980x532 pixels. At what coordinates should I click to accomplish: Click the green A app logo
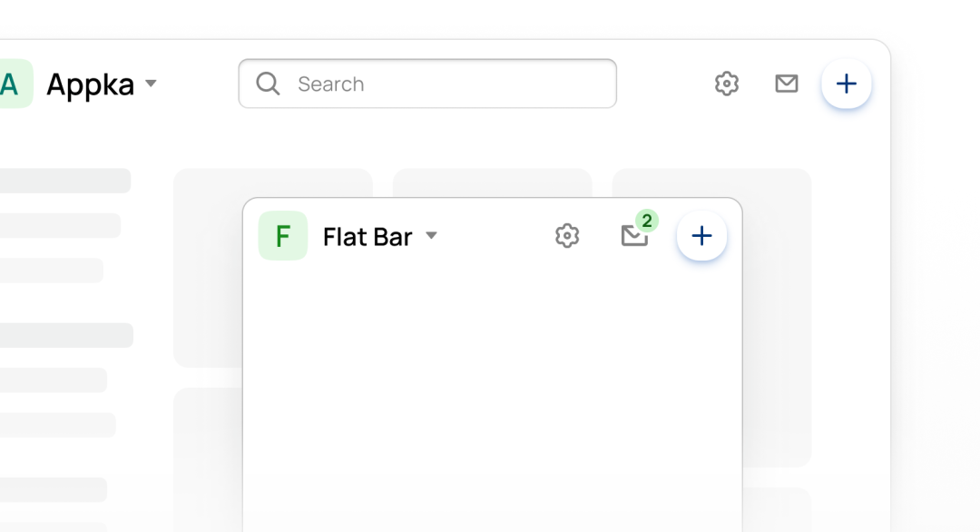[x=14, y=84]
